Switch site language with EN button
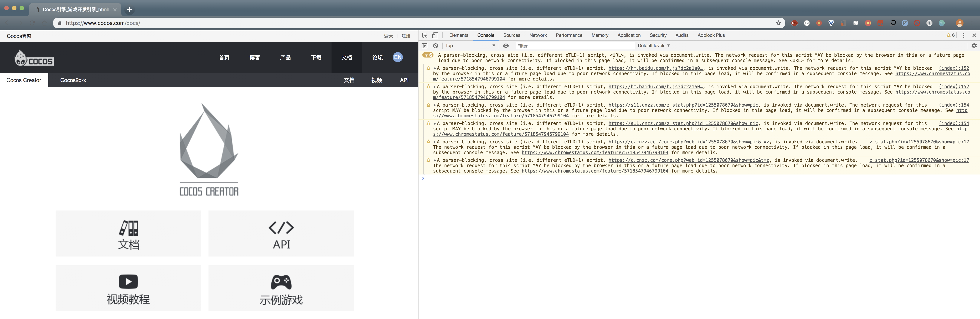The height and width of the screenshot is (319, 980). point(398,58)
